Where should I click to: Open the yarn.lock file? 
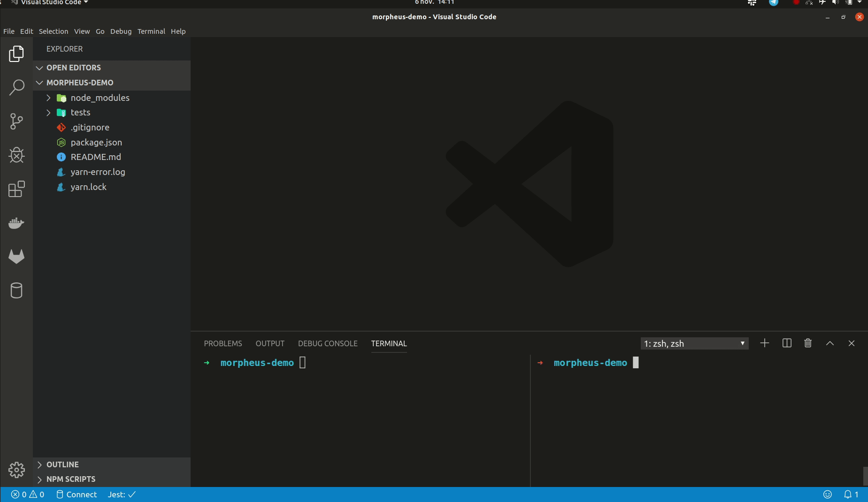(112, 187)
